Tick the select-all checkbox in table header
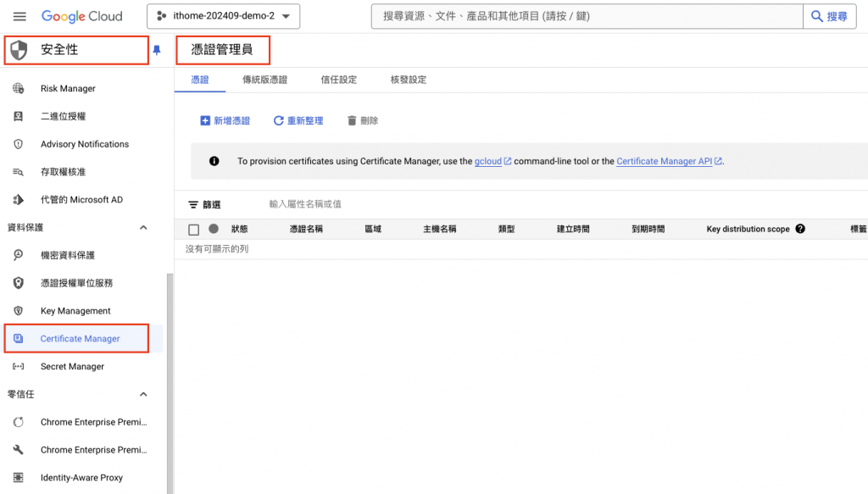Image resolution: width=868 pixels, height=494 pixels. tap(194, 230)
